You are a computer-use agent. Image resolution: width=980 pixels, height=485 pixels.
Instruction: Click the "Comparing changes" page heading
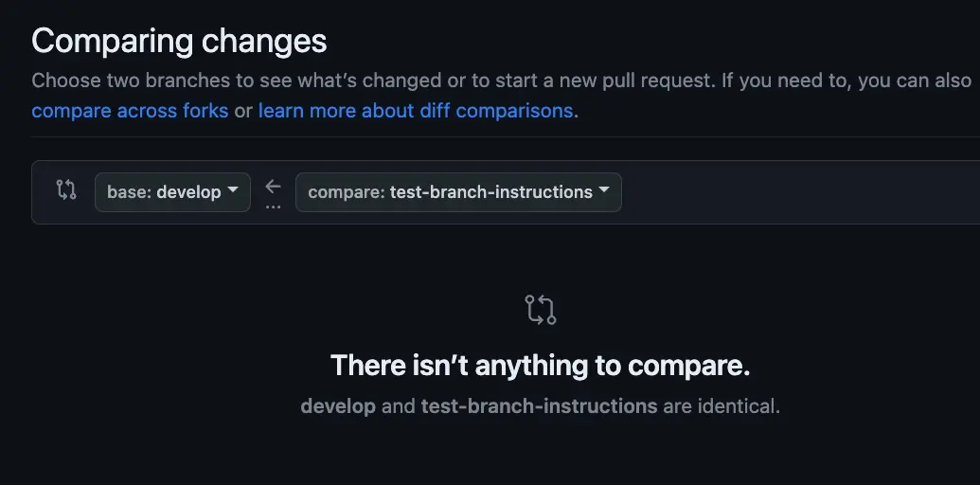(x=179, y=41)
